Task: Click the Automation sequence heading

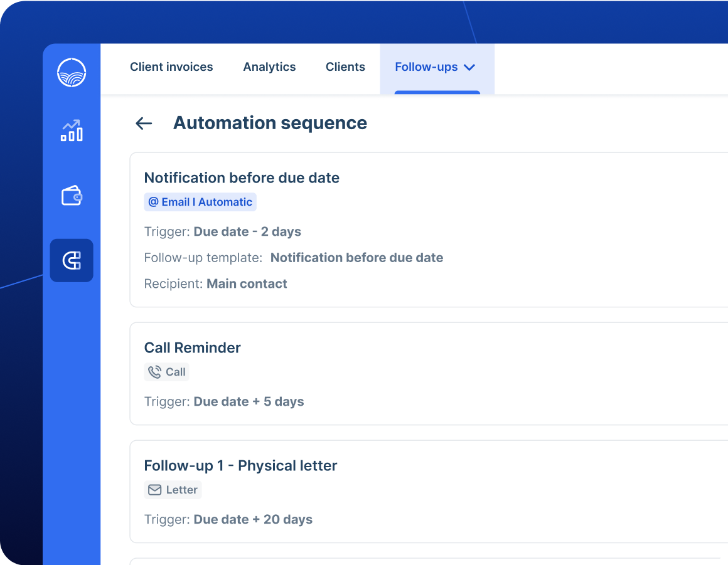Action: tap(270, 123)
